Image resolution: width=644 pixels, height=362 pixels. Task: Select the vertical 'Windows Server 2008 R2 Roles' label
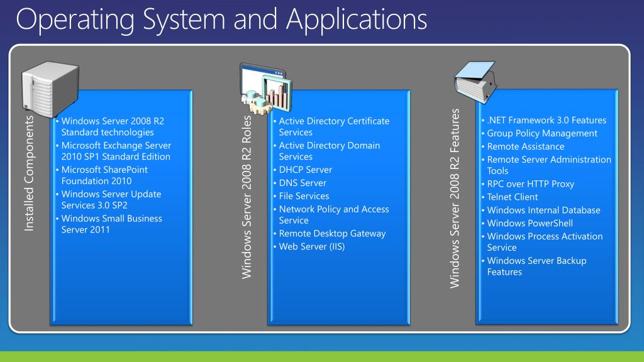click(247, 197)
